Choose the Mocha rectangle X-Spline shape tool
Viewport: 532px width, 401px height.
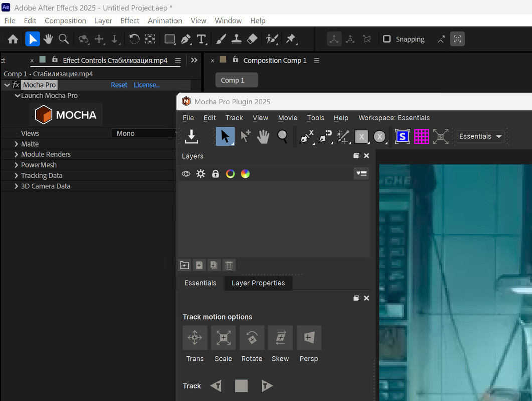(x=362, y=137)
